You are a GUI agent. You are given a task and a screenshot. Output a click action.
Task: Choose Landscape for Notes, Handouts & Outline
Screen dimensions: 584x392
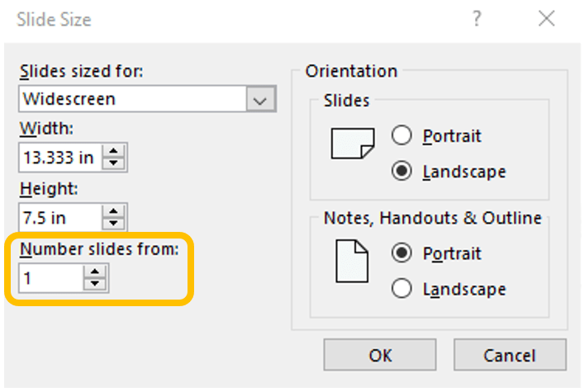pos(402,289)
